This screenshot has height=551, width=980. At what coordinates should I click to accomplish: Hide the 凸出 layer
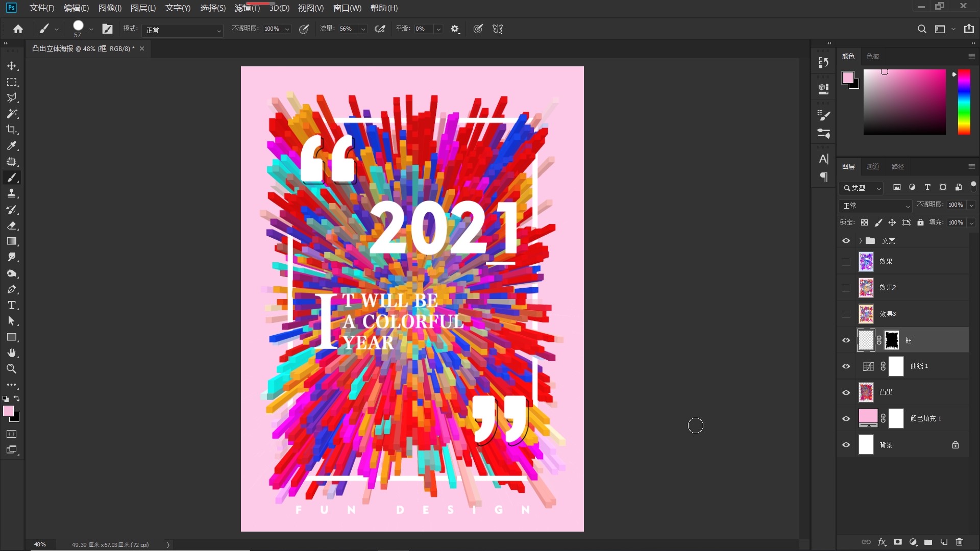tap(846, 392)
